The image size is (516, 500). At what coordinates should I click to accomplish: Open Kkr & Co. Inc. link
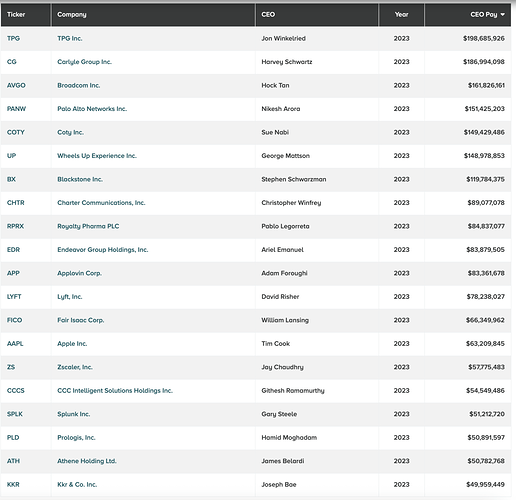pos(77,484)
